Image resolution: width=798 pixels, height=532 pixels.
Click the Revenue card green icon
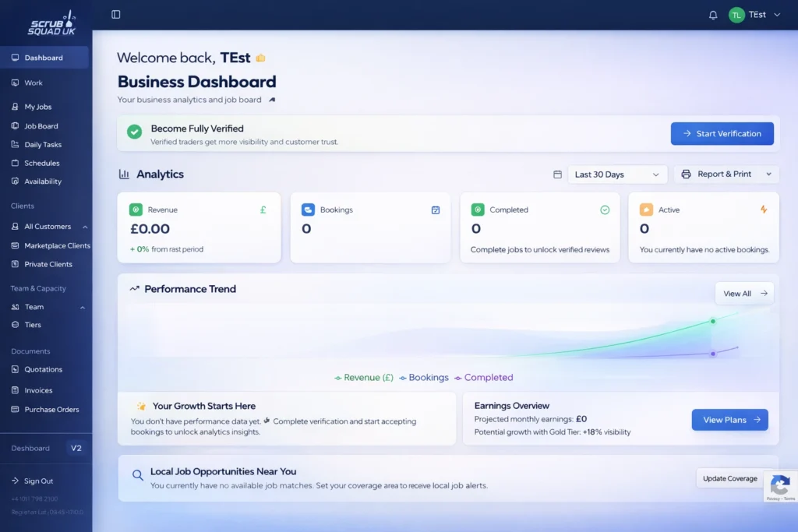136,210
